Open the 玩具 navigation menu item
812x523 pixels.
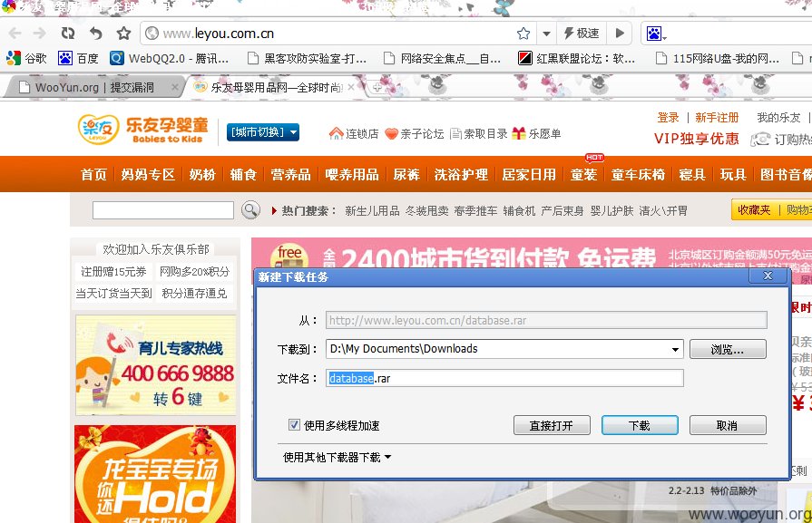[x=733, y=175]
